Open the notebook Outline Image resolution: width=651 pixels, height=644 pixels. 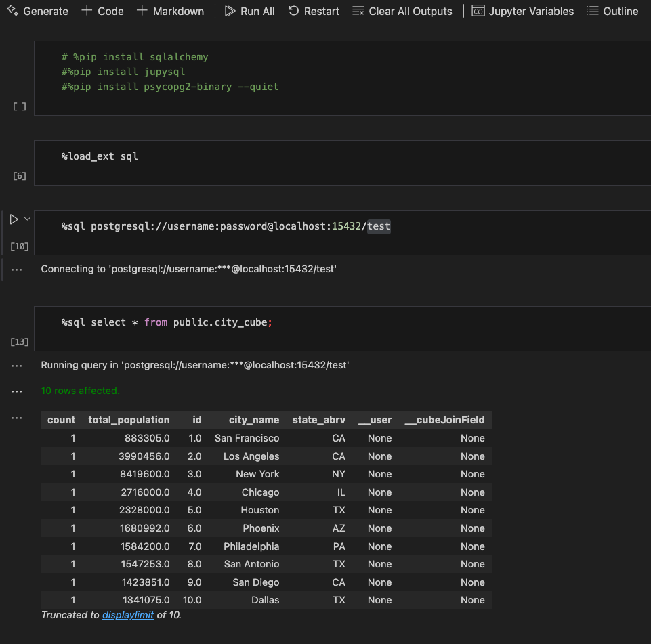612,12
